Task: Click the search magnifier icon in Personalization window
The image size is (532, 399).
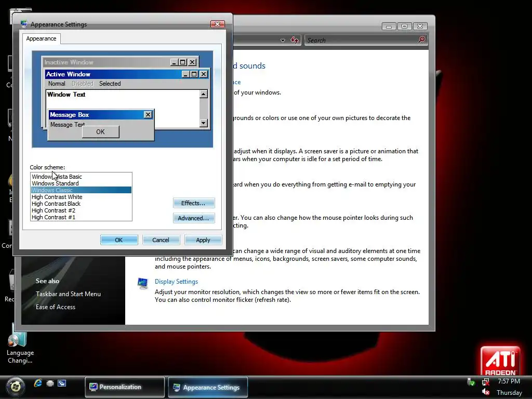Action: (x=421, y=40)
